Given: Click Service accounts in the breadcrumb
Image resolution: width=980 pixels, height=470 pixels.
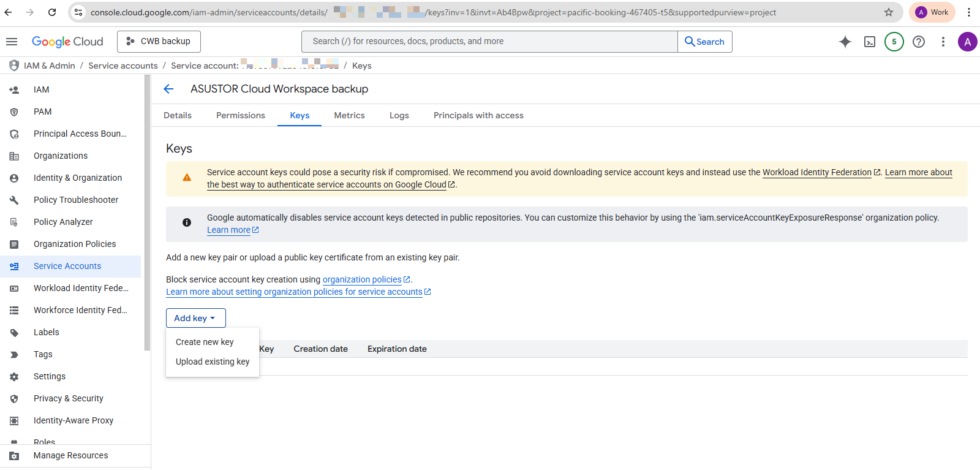Looking at the screenshot, I should (123, 66).
